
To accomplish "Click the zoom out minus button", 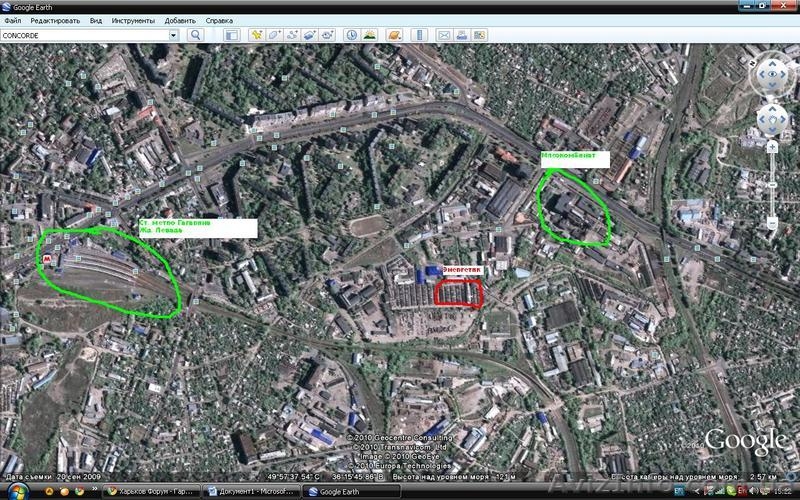I will point(772,223).
